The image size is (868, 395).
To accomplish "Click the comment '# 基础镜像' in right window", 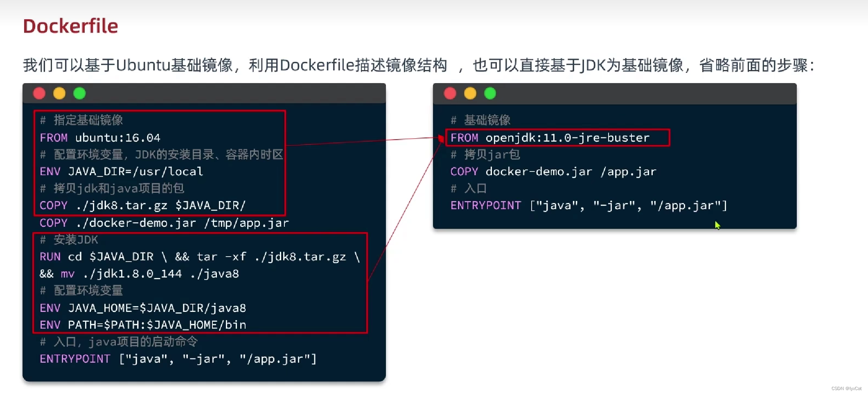I will 480,120.
